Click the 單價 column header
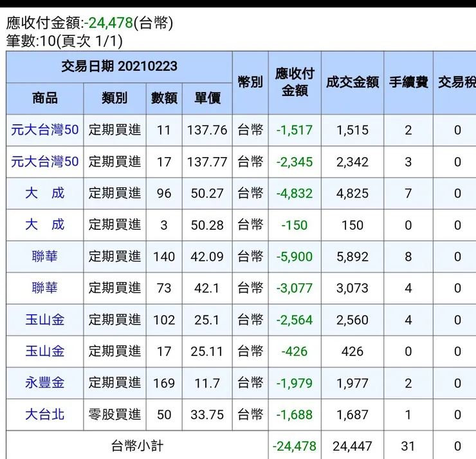This screenshot has width=476, height=459. 207,98
